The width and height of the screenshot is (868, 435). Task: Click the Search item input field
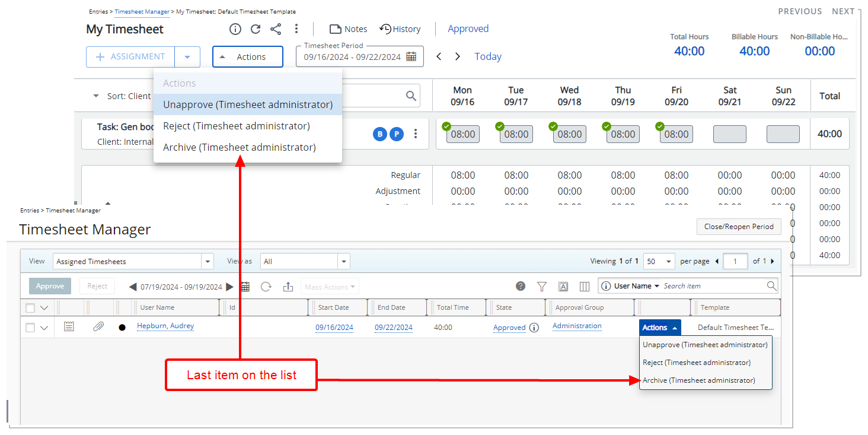(x=713, y=286)
